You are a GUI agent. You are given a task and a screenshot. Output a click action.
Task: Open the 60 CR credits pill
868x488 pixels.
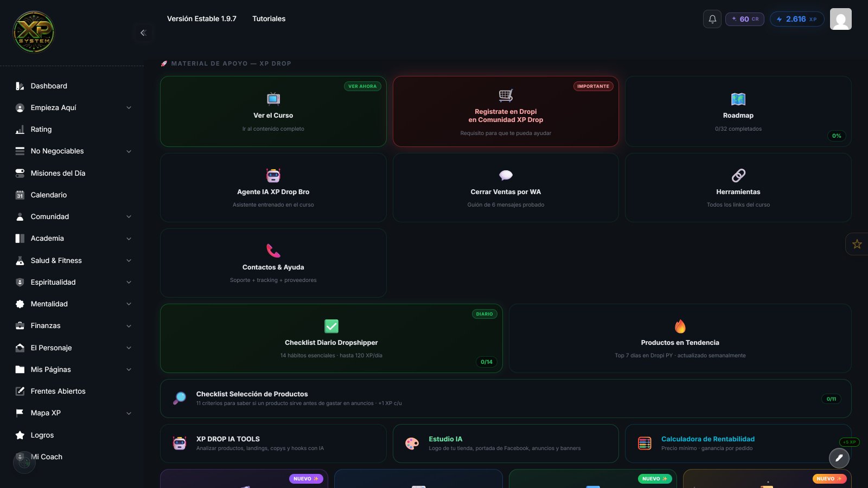click(x=745, y=19)
